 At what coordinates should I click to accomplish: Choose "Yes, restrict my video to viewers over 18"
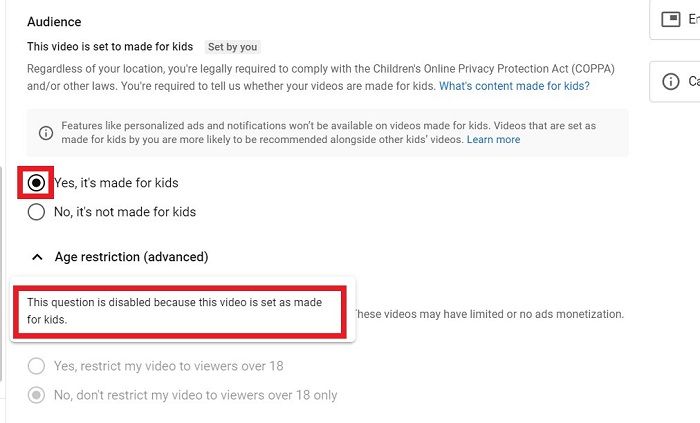pyautogui.click(x=37, y=366)
